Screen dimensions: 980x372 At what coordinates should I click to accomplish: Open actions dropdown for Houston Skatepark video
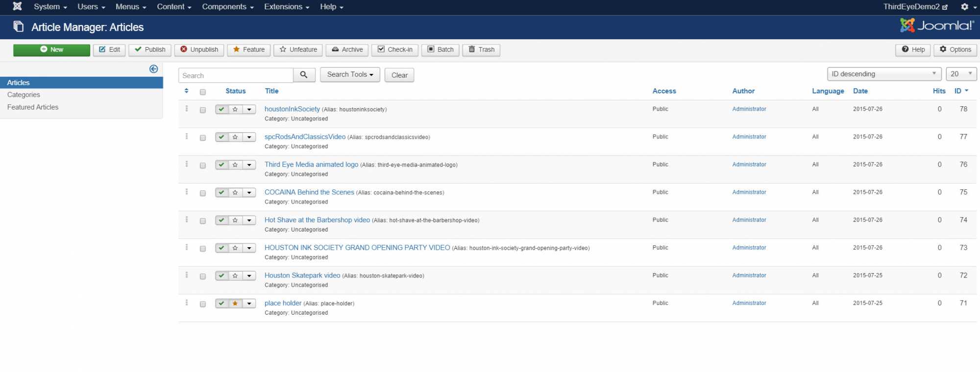click(x=249, y=276)
